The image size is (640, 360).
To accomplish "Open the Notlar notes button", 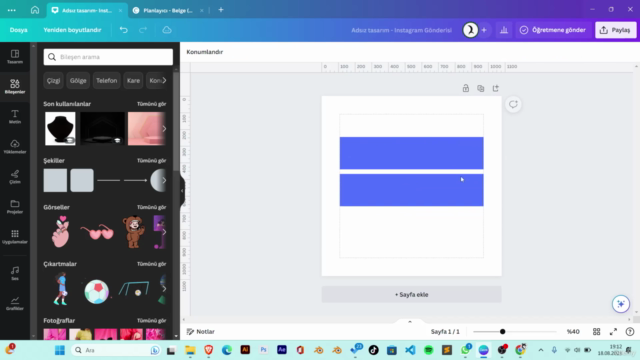I will click(x=200, y=331).
